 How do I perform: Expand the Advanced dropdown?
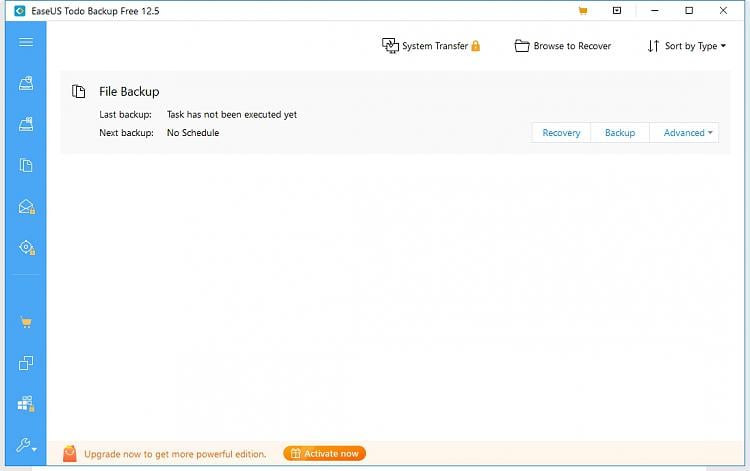pyautogui.click(x=684, y=133)
